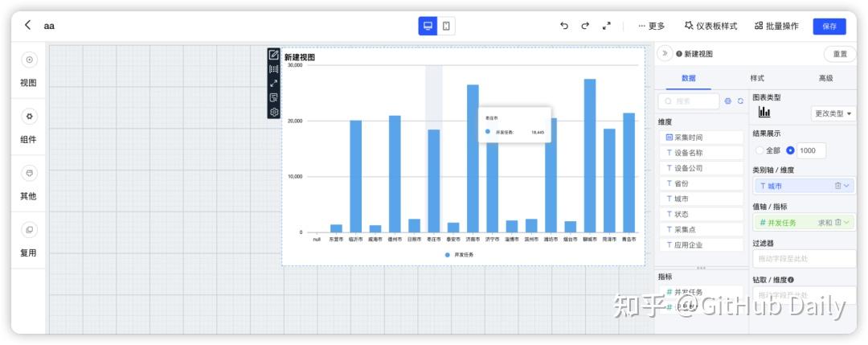Select the 省份 dimension field

click(701, 183)
